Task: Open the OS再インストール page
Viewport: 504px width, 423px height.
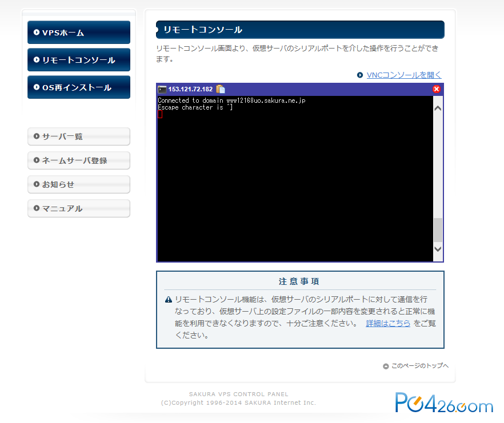Action: [x=79, y=87]
